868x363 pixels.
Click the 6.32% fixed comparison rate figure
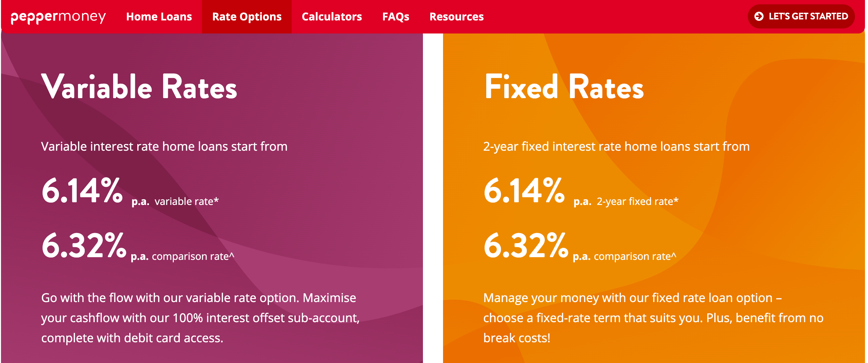pyautogui.click(x=526, y=245)
